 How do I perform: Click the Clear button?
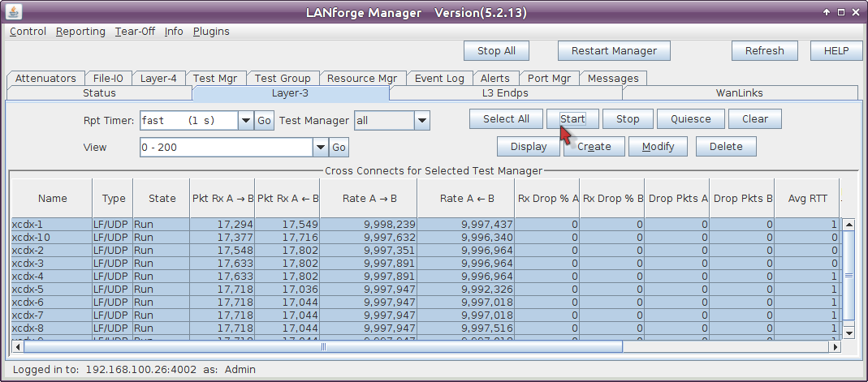pos(755,119)
